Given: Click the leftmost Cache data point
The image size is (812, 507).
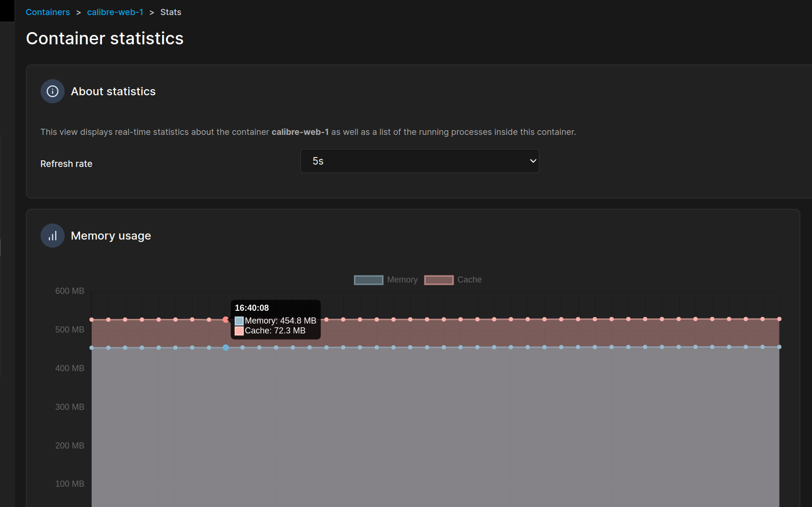Looking at the screenshot, I should (91, 320).
